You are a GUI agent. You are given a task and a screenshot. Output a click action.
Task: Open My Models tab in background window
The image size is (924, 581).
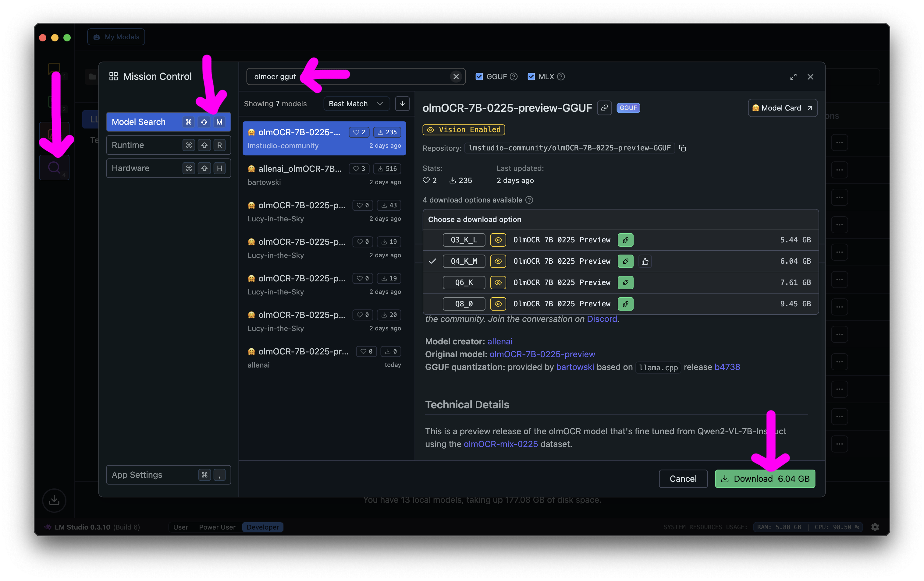[x=116, y=37]
